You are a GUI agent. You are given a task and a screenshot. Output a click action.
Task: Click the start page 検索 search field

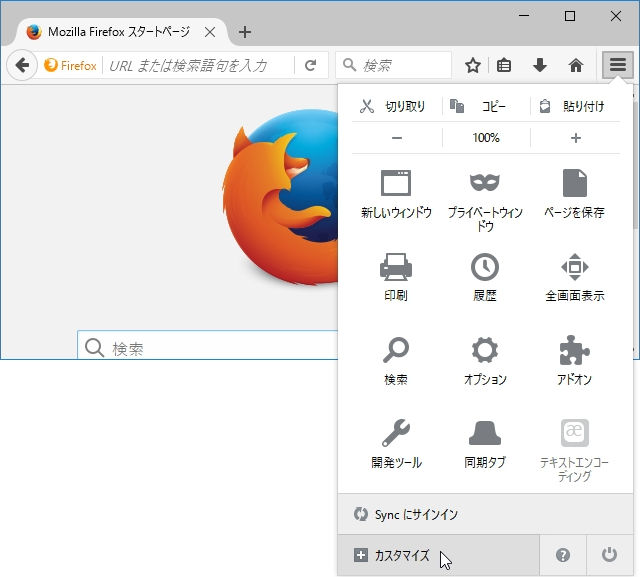coord(207,345)
